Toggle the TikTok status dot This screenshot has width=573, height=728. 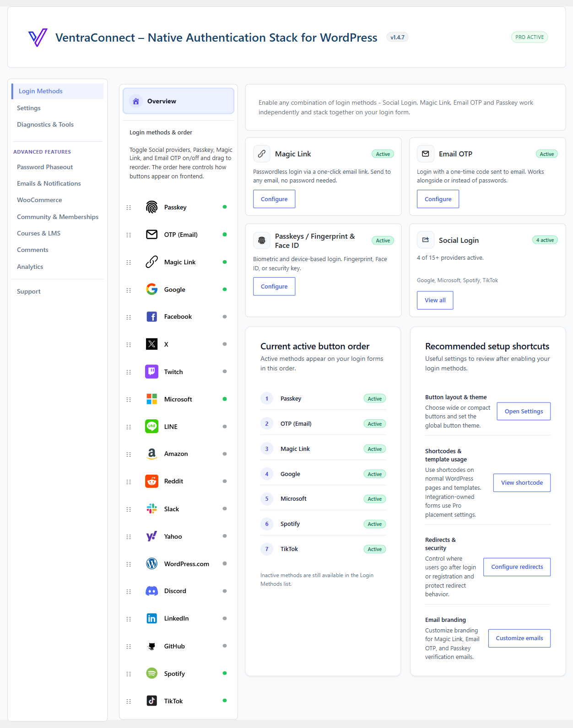click(225, 701)
